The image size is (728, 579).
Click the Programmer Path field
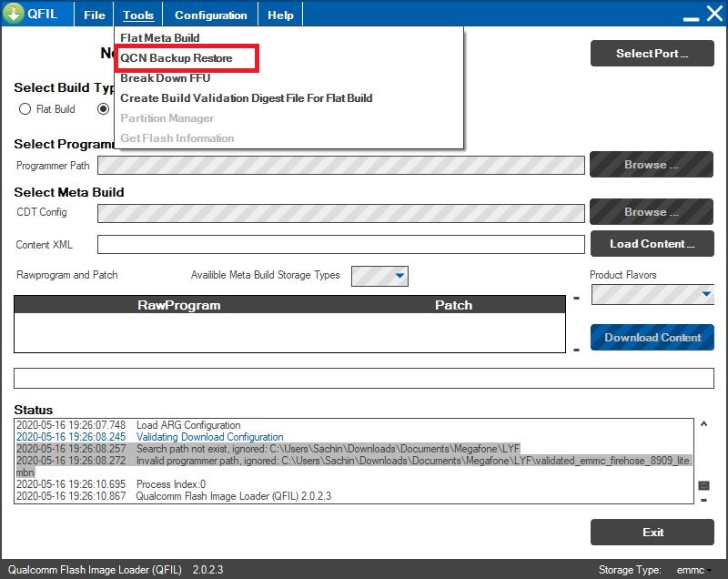pyautogui.click(x=340, y=166)
